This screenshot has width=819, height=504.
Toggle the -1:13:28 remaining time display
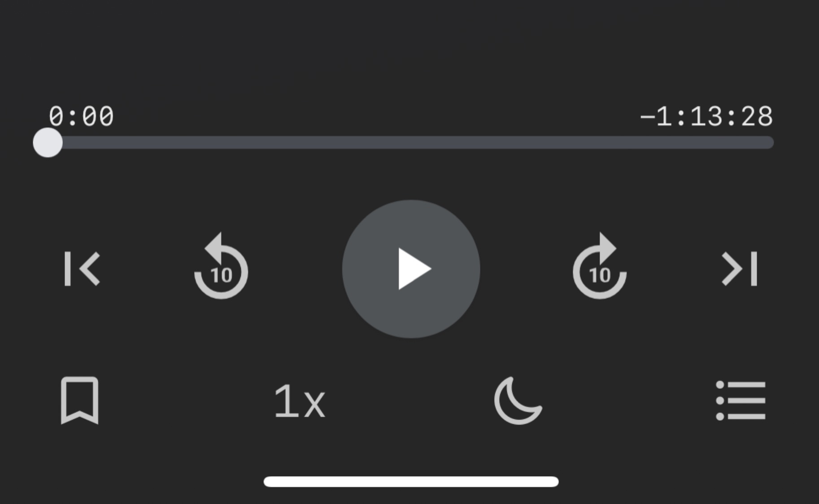tap(706, 117)
